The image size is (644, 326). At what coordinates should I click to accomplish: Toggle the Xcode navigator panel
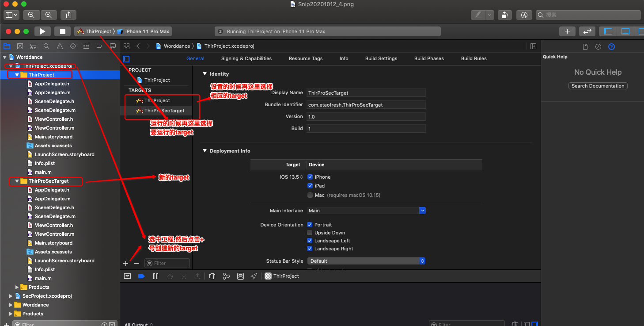click(x=608, y=31)
